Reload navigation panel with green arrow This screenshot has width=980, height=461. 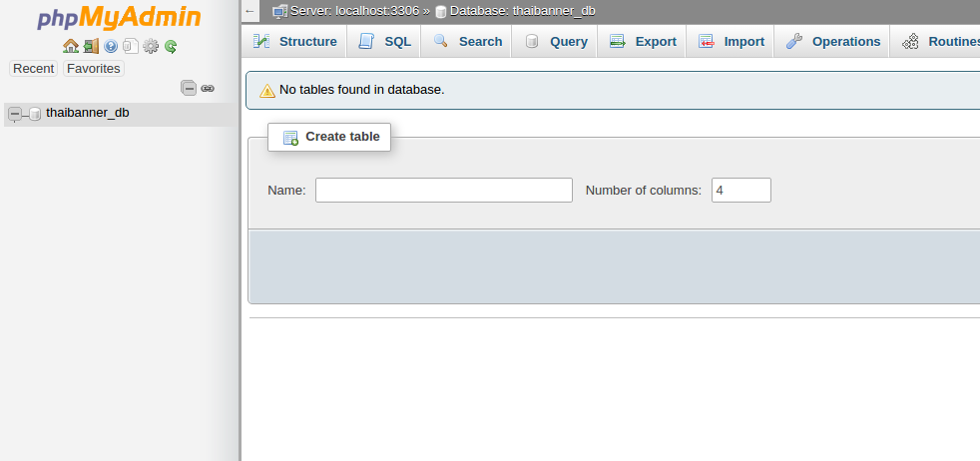[x=171, y=46]
